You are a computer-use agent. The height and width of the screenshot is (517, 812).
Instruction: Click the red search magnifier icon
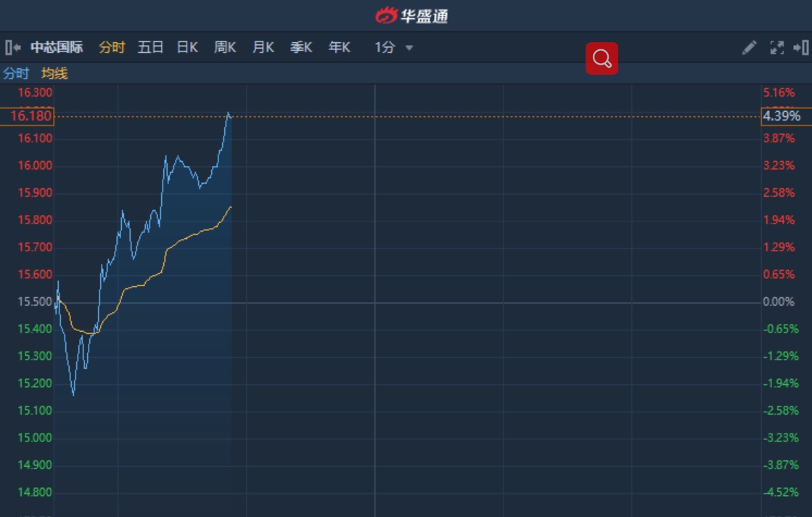click(602, 59)
